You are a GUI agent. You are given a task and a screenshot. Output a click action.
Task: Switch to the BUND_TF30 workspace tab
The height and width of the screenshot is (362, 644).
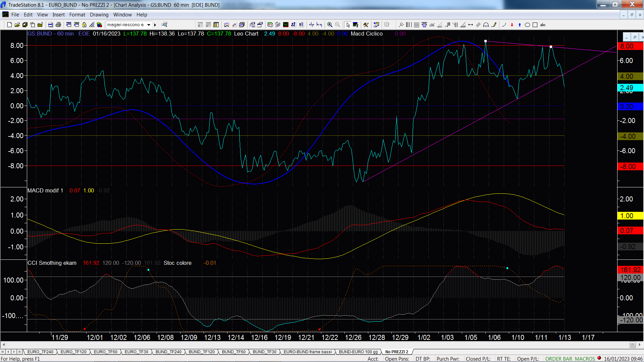(265, 352)
